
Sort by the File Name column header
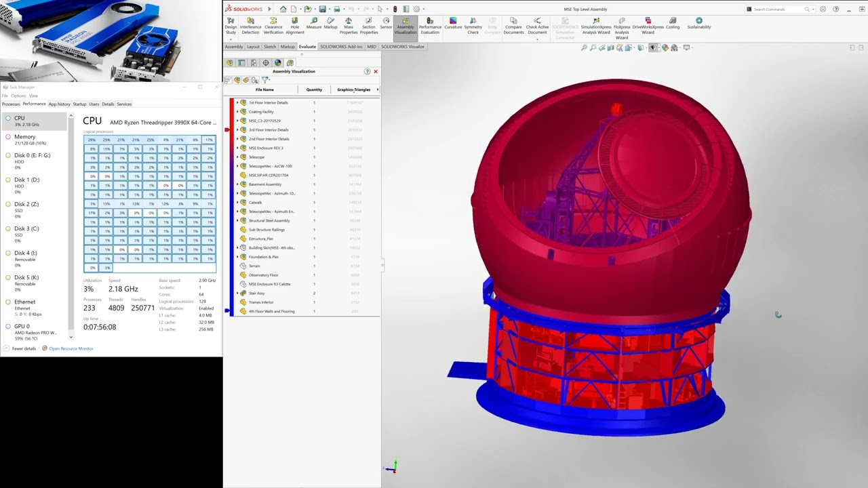264,89
